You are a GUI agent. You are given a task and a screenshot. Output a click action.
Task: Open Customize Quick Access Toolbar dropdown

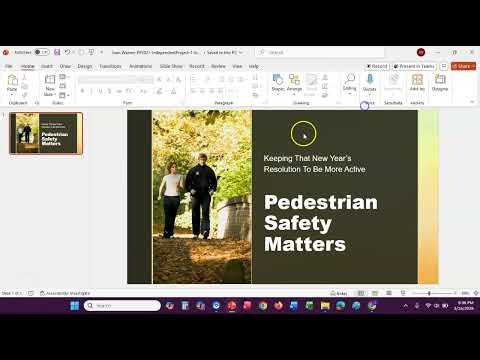click(x=101, y=52)
